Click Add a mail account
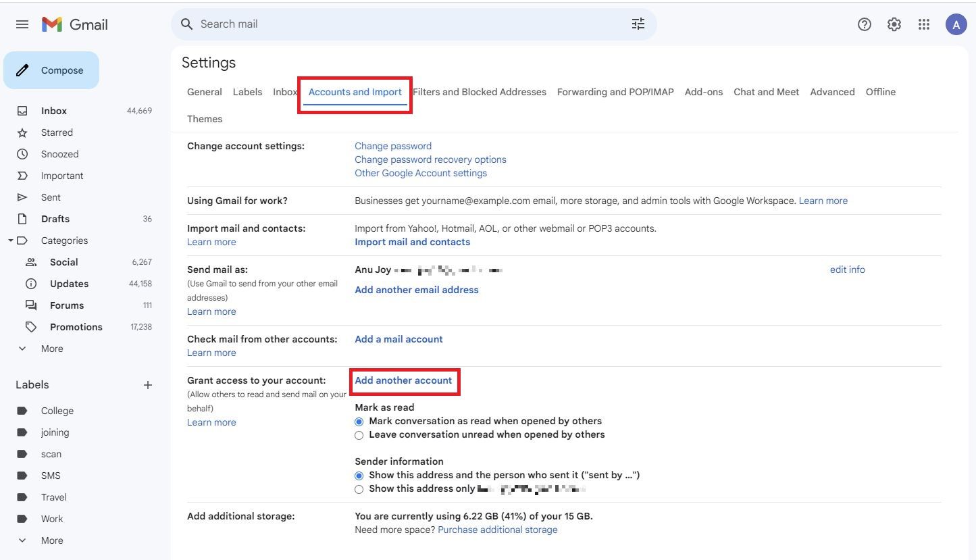This screenshot has width=976, height=560. [399, 339]
